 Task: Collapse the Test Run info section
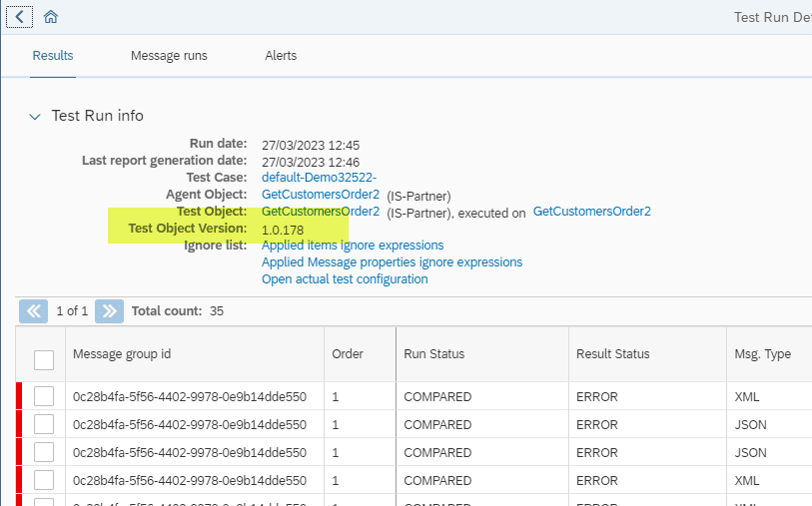pyautogui.click(x=35, y=117)
